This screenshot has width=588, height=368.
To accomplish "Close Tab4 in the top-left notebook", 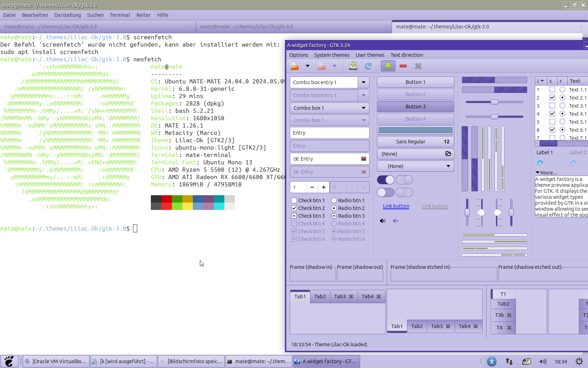I will click(x=379, y=297).
